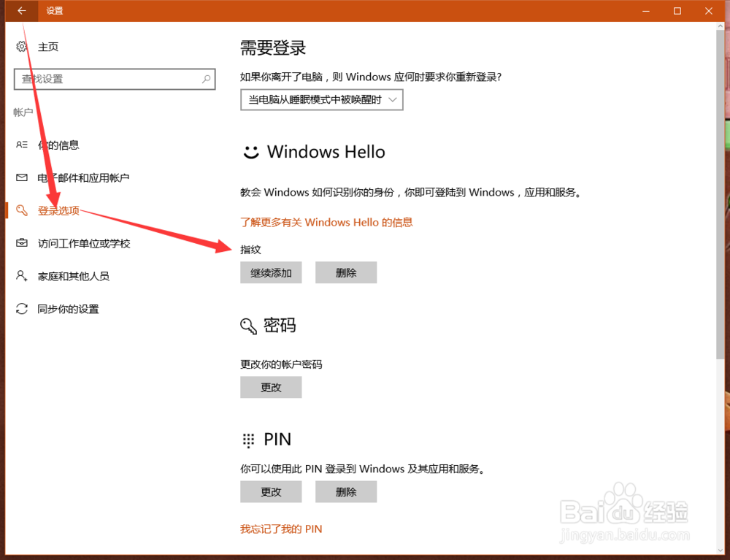Click the 你的信息 person icon
The height and width of the screenshot is (560, 730).
coord(21,145)
